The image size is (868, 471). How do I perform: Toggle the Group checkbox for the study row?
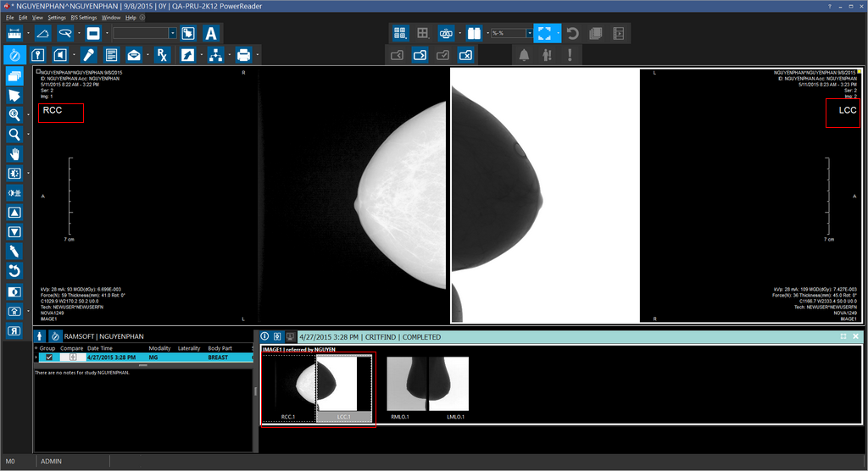[48, 357]
